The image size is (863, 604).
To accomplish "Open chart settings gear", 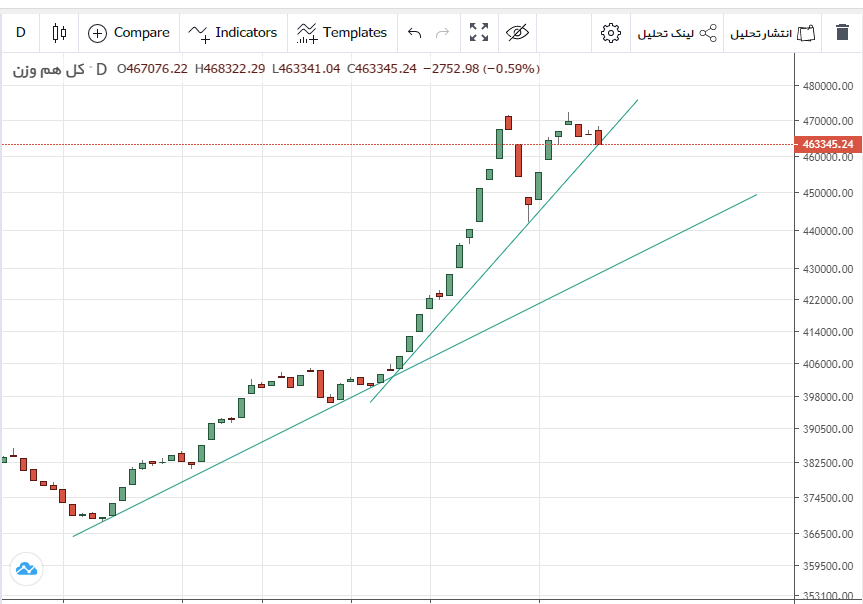I will coord(610,33).
